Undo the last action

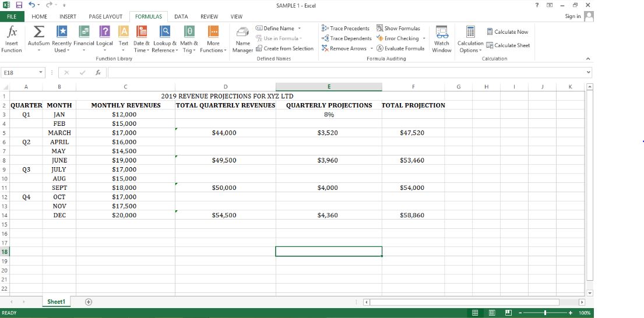pyautogui.click(x=31, y=5)
